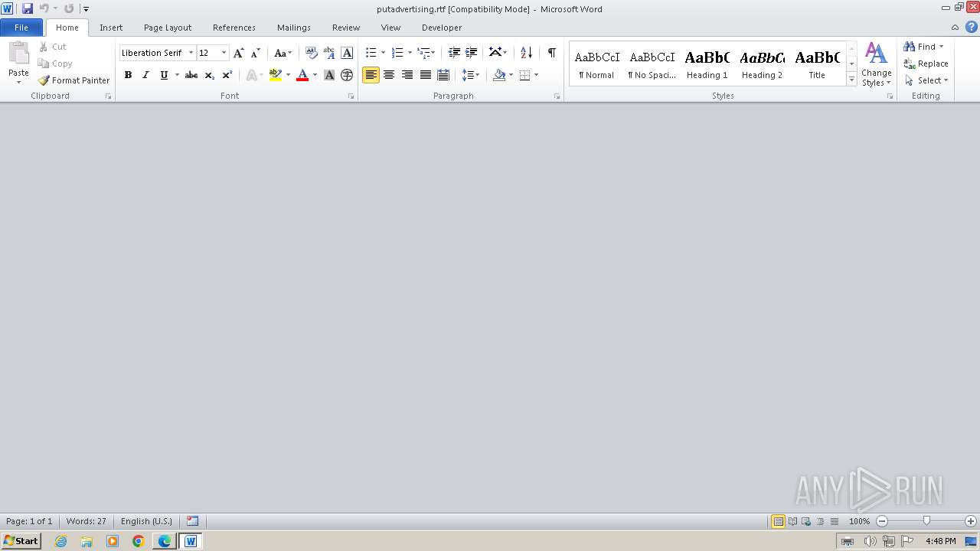The height and width of the screenshot is (551, 980).
Task: Click the Paste icon
Action: click(x=18, y=54)
